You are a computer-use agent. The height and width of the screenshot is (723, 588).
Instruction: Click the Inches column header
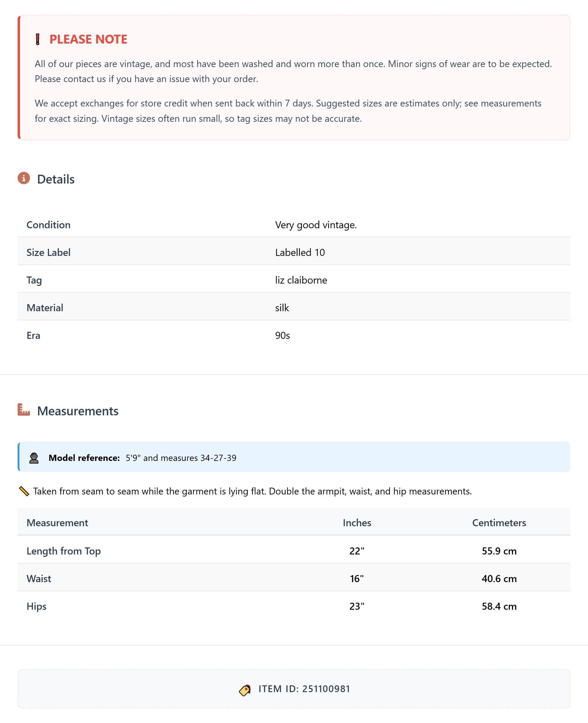click(357, 523)
